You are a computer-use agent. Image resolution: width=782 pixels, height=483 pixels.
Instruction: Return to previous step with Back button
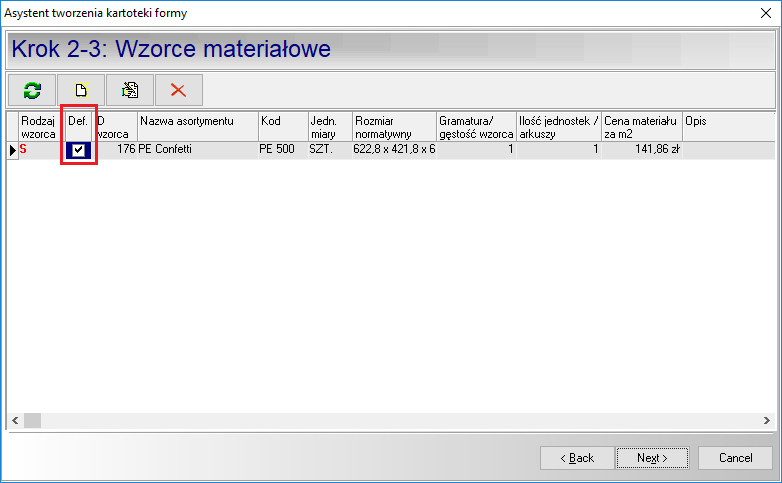tap(577, 458)
